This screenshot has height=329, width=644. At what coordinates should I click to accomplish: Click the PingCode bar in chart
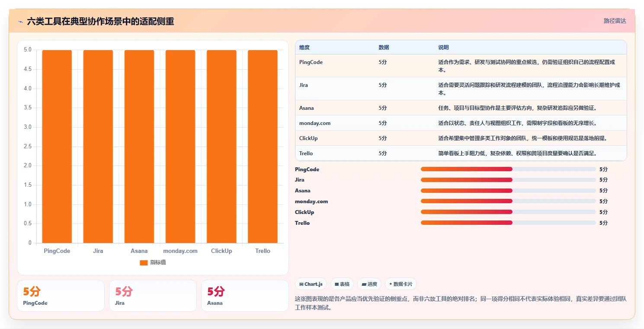[x=57, y=147]
